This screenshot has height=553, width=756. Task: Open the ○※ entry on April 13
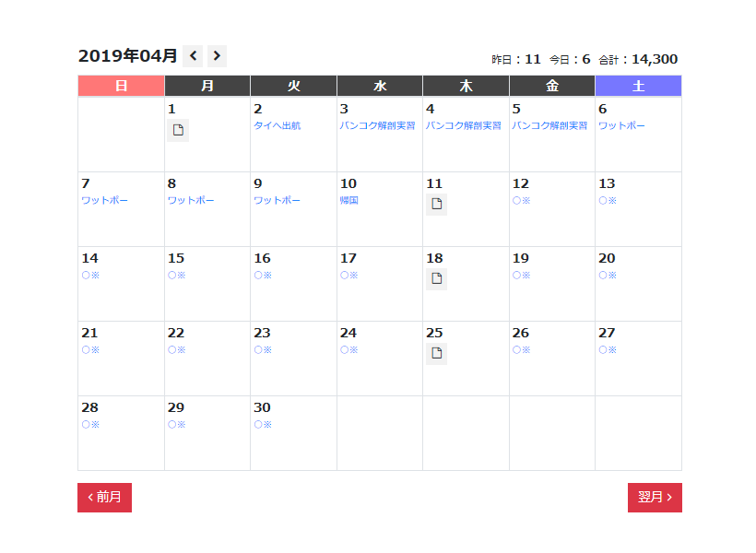click(608, 201)
